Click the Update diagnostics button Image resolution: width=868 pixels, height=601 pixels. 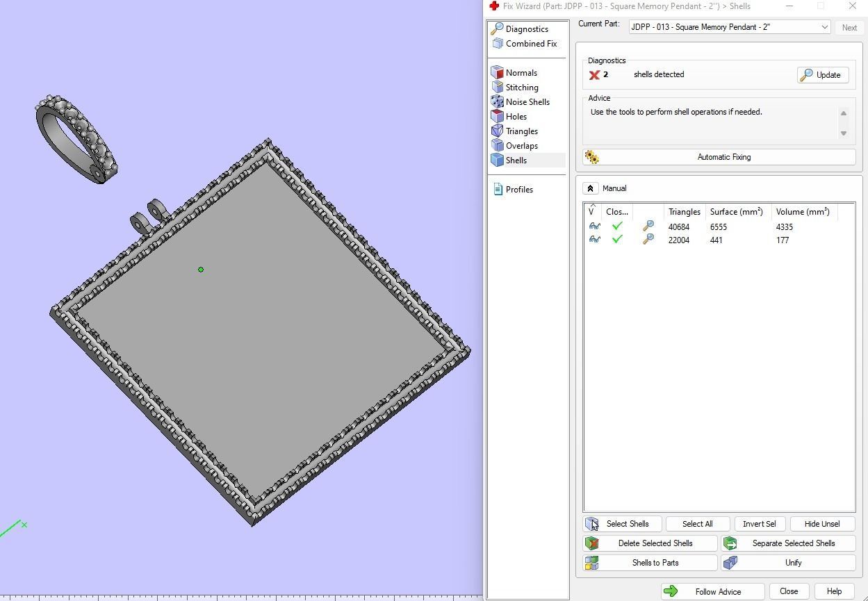[x=823, y=75]
